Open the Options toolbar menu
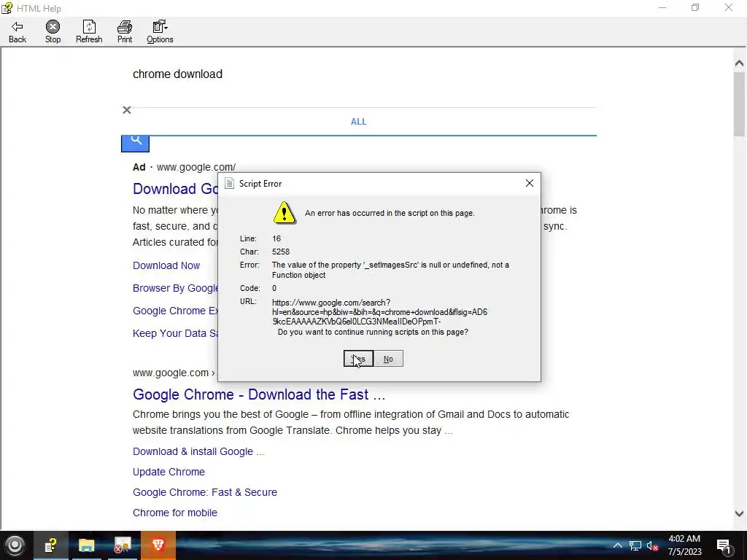 click(x=160, y=32)
